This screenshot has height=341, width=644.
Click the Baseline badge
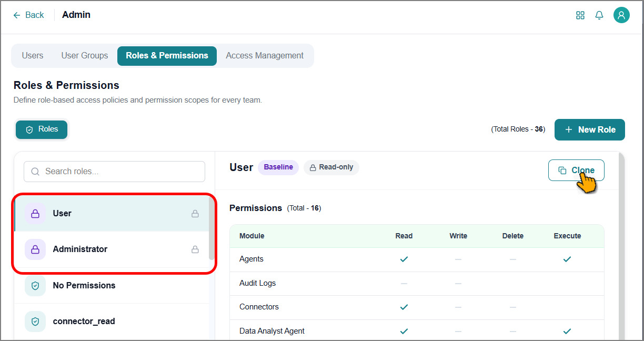(278, 167)
